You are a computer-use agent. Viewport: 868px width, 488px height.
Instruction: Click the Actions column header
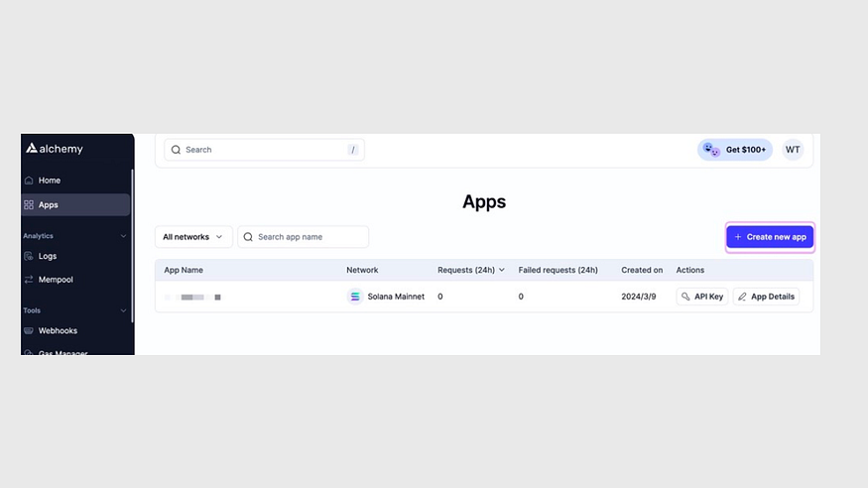689,270
